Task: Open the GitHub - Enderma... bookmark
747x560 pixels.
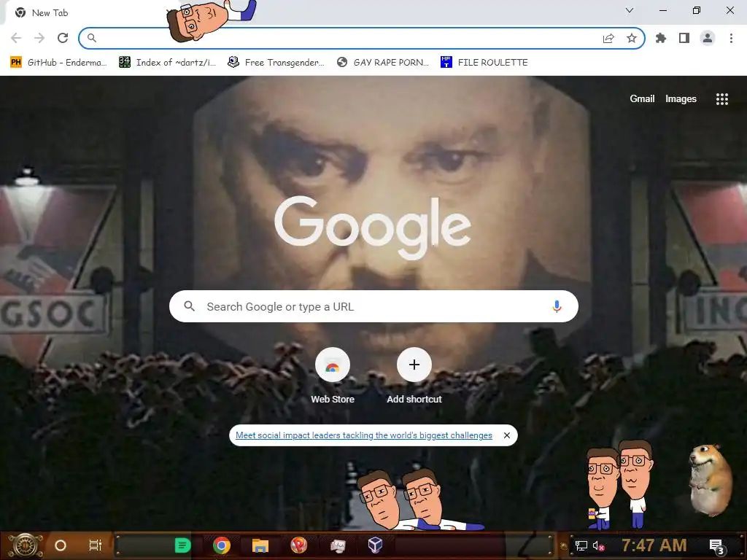Action: click(58, 63)
